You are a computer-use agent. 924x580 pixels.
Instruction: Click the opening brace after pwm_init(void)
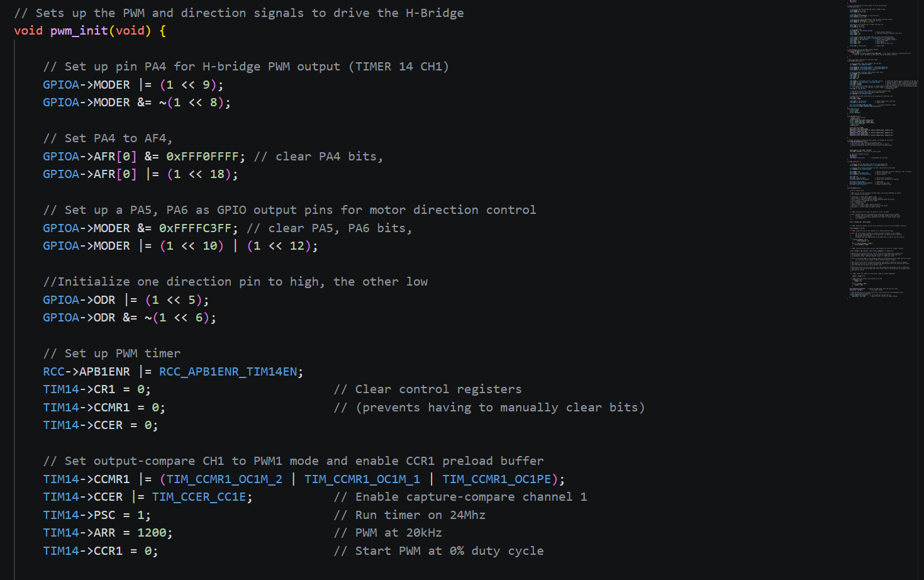point(163,31)
